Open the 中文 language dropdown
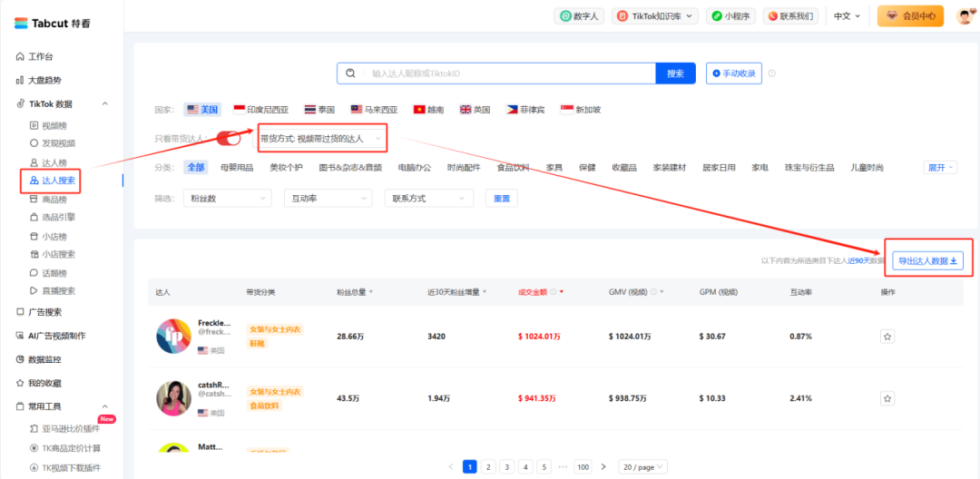Screen dimensions: 980x479 tap(847, 16)
